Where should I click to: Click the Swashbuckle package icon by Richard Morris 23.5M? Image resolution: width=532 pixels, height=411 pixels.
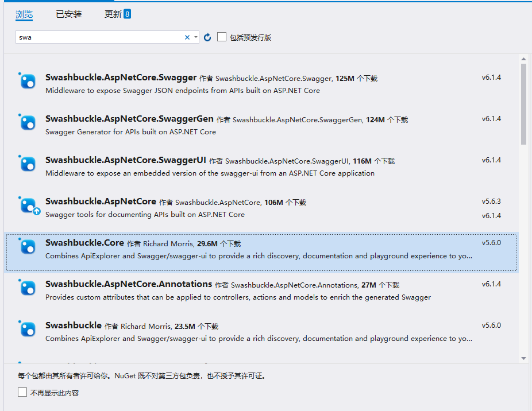point(27,329)
